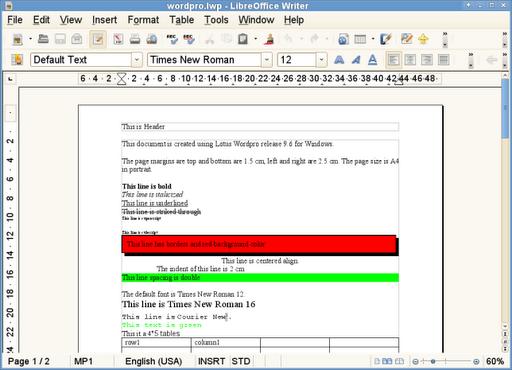Click the Navigator star icon
Screen dimensions: 512x370
[423, 39]
